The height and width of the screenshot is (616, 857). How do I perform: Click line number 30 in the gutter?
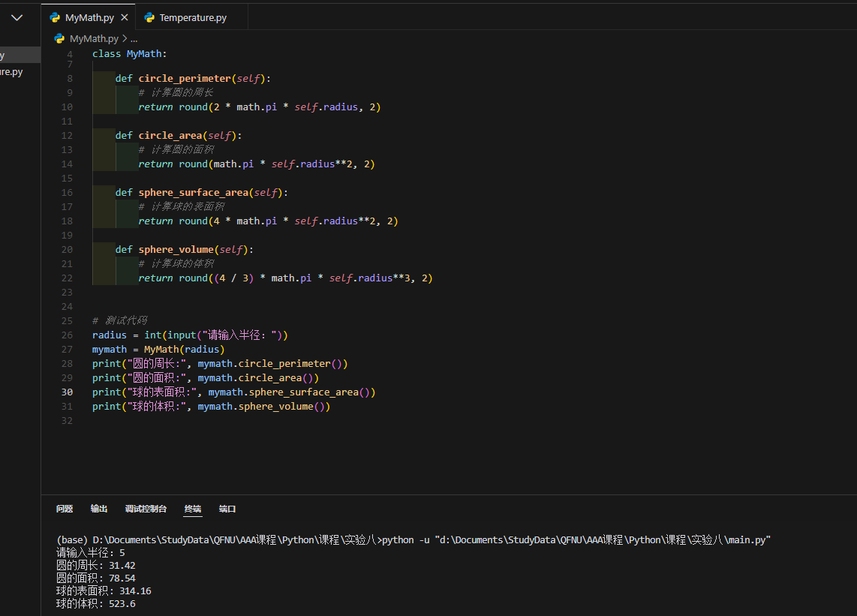pos(67,392)
